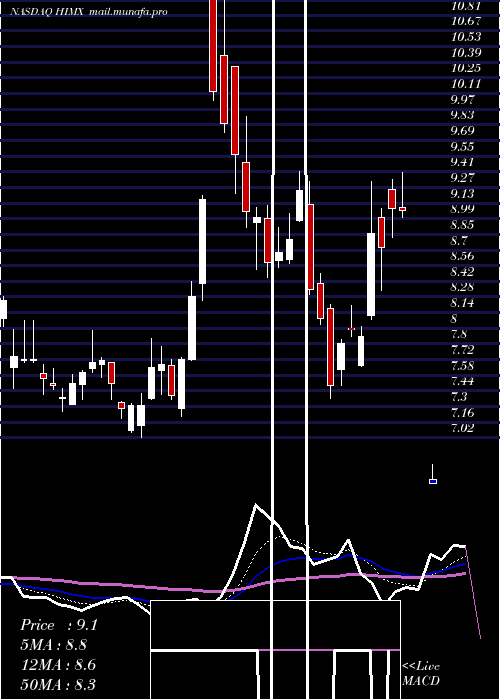Screen dimensions: 500x700
Task: Click the Price : 9.1 readout
Action: pos(59,625)
